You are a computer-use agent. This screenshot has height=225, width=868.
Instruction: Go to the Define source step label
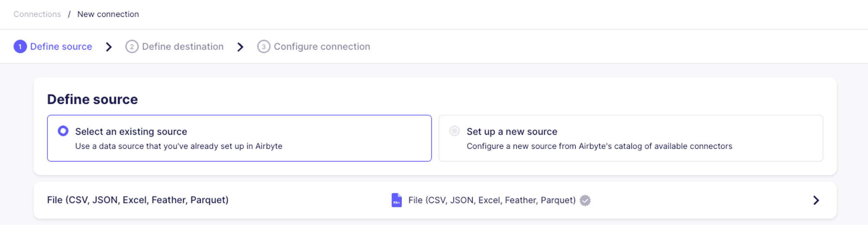[61, 46]
